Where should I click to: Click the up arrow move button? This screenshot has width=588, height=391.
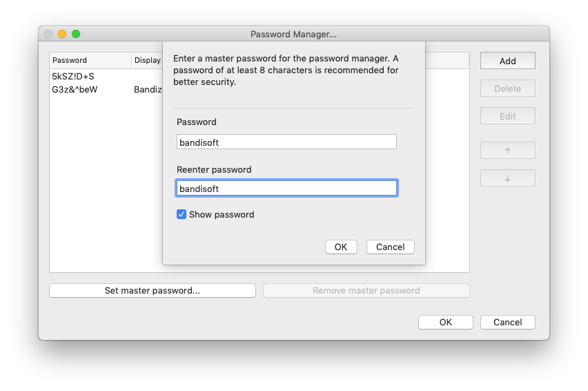507,151
